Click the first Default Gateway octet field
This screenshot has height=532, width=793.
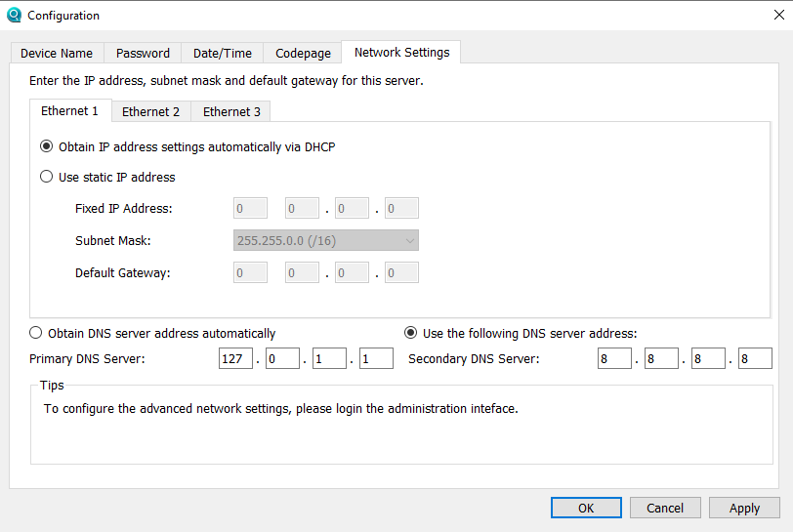click(x=250, y=272)
